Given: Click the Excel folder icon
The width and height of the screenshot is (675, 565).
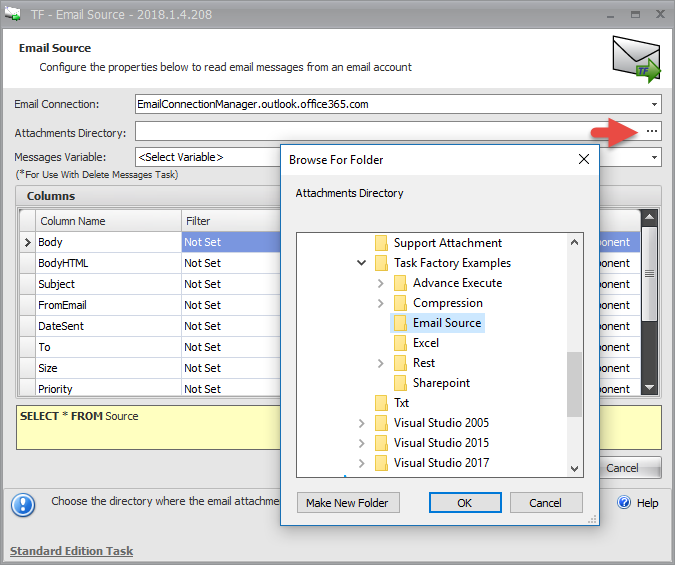Looking at the screenshot, I should click(x=400, y=343).
